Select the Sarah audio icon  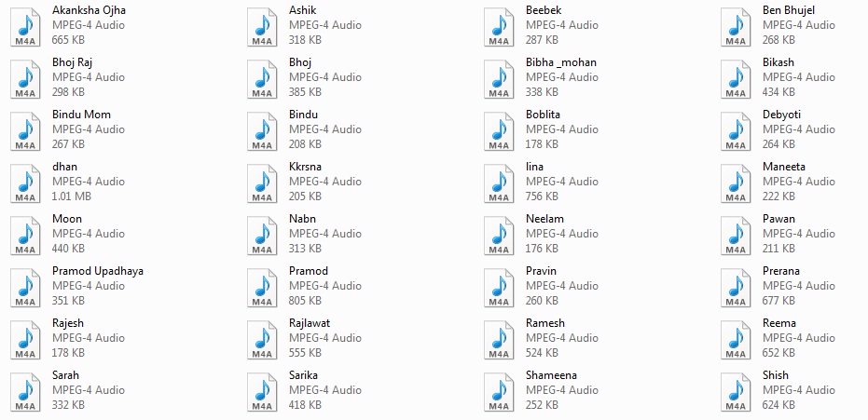25,392
